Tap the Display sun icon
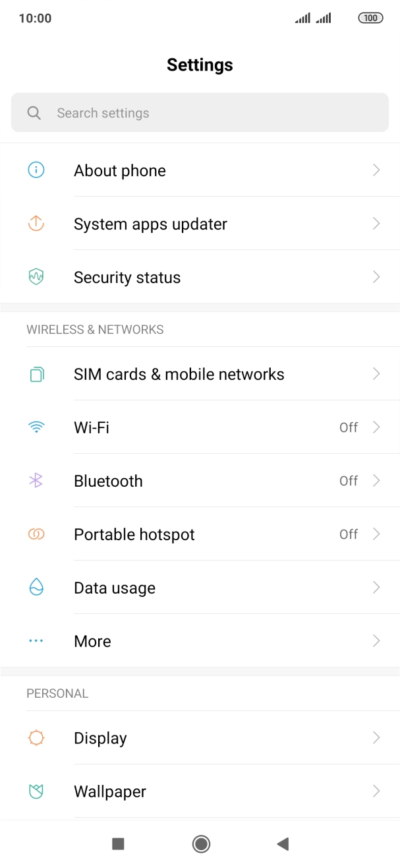The image size is (400, 868). click(36, 737)
